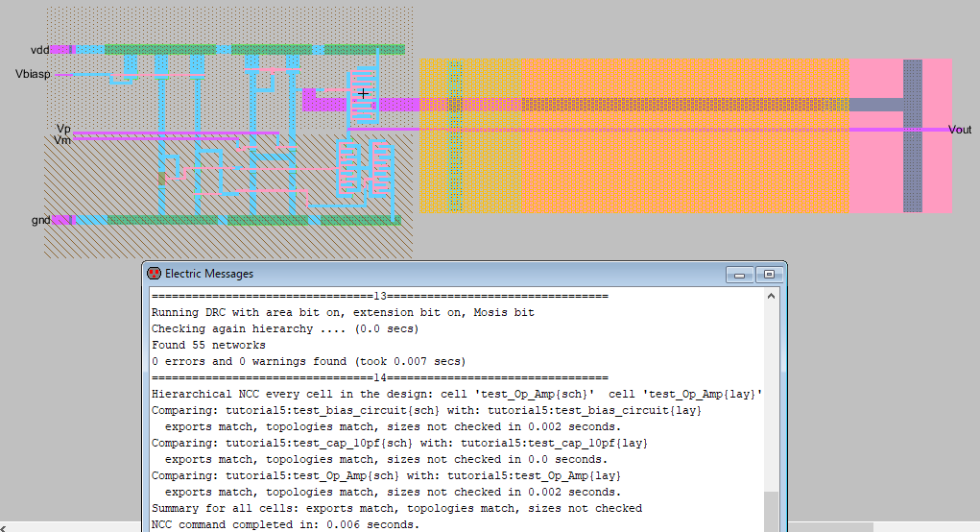Click the Electric Messages window icon
This screenshot has width=980, height=532.
click(154, 273)
